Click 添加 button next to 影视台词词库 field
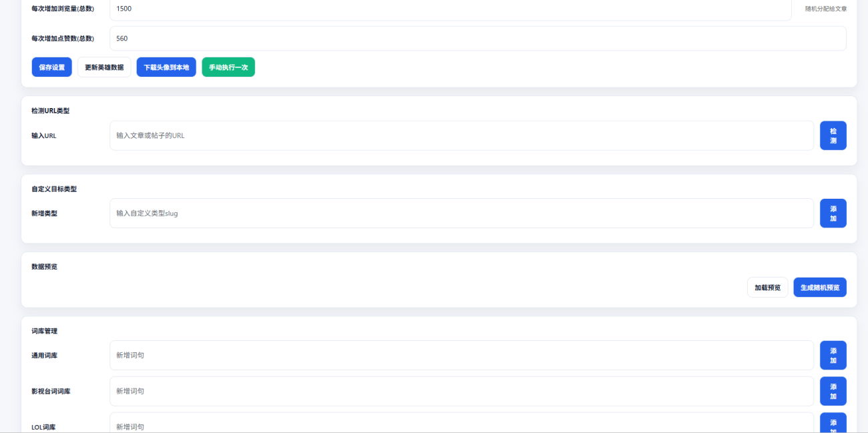 pos(833,391)
